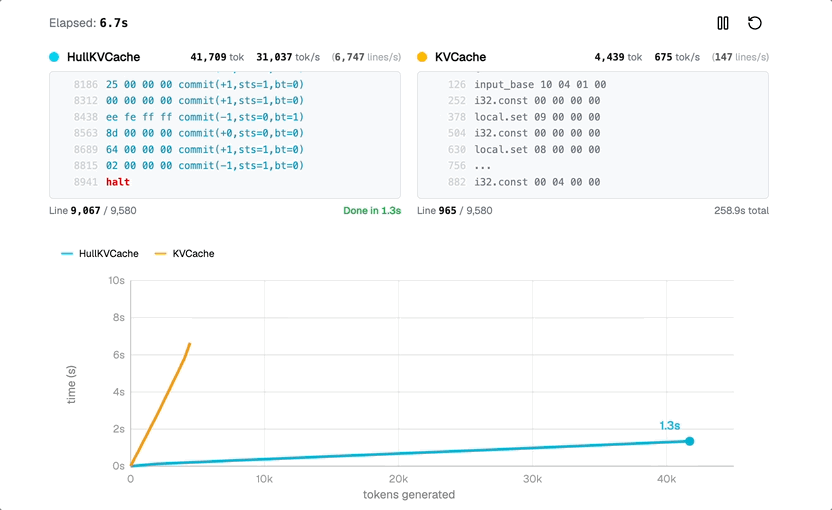Click the 258.9s total label
The width and height of the screenshot is (832, 510).
(x=741, y=211)
